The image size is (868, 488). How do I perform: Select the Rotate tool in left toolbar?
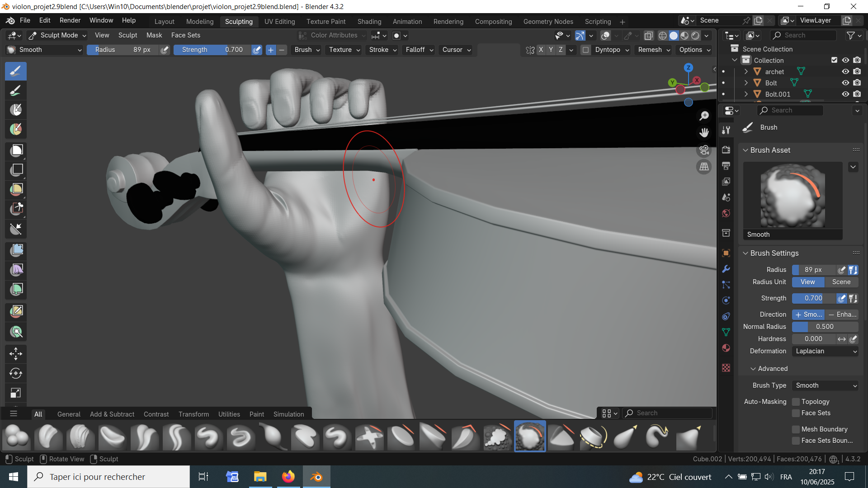point(16,373)
